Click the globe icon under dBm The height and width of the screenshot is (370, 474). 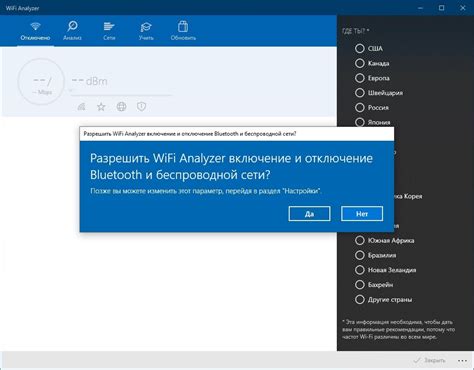pyautogui.click(x=121, y=107)
